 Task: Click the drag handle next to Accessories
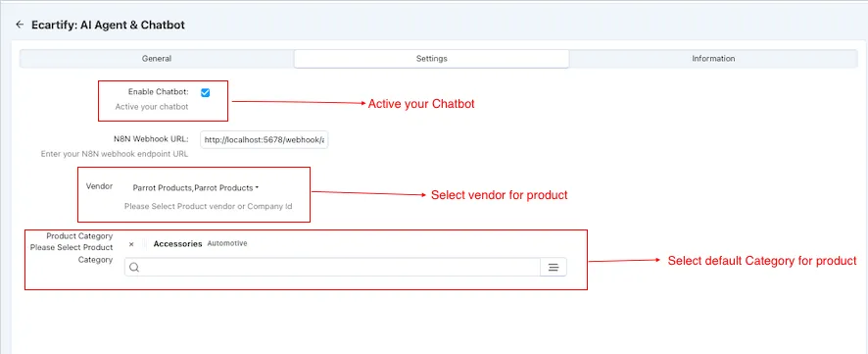145,244
